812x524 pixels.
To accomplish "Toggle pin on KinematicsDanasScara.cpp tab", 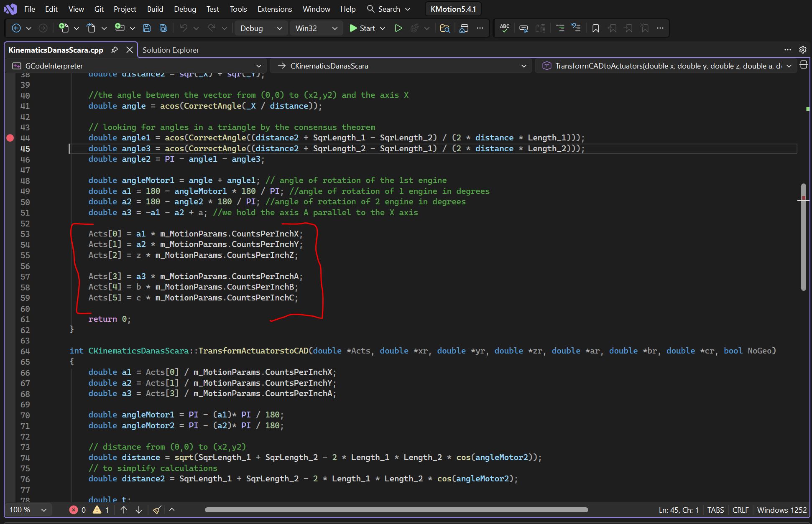I will click(x=115, y=50).
